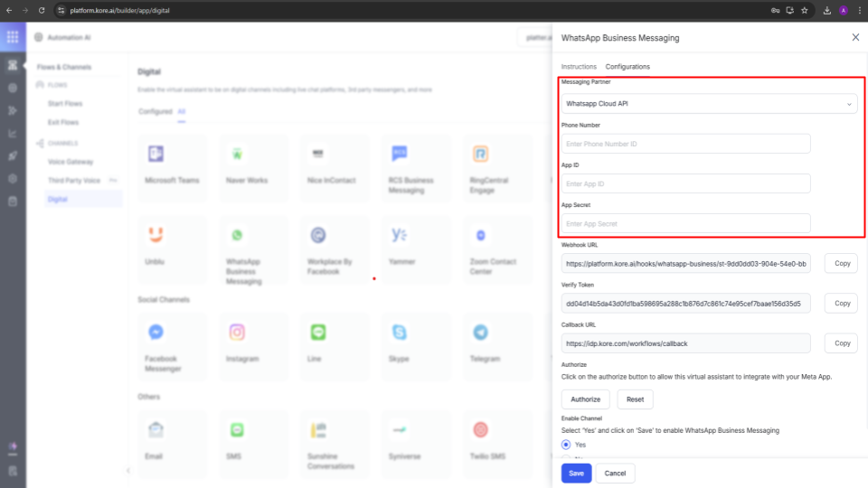The width and height of the screenshot is (868, 488).
Task: Select the WhatsApp Business Messaging icon
Action: (x=237, y=235)
